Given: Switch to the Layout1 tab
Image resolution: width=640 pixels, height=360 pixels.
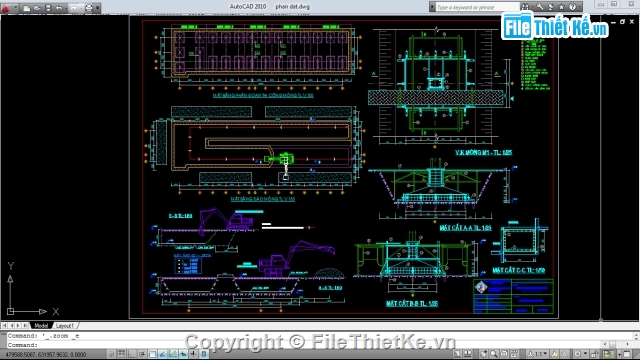Looking at the screenshot, I should 65,326.
